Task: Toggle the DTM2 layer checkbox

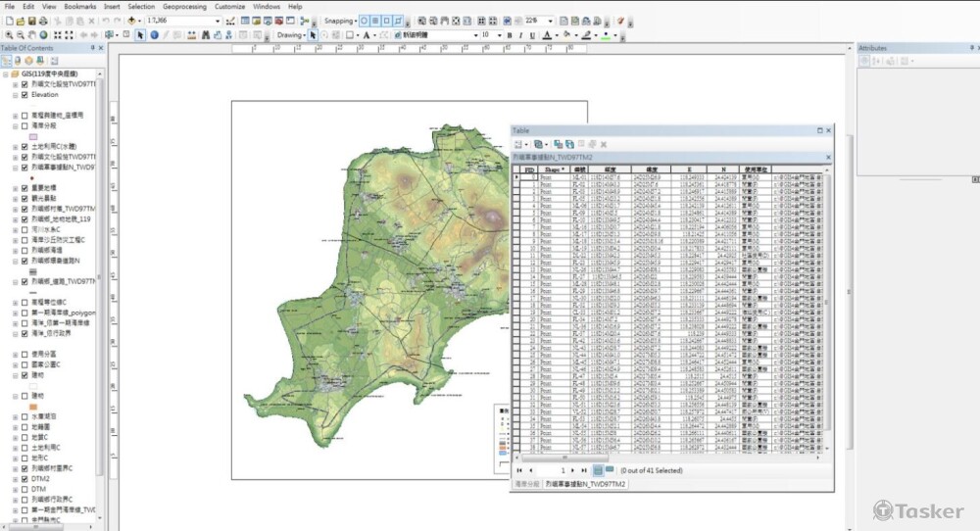Action: [x=24, y=478]
